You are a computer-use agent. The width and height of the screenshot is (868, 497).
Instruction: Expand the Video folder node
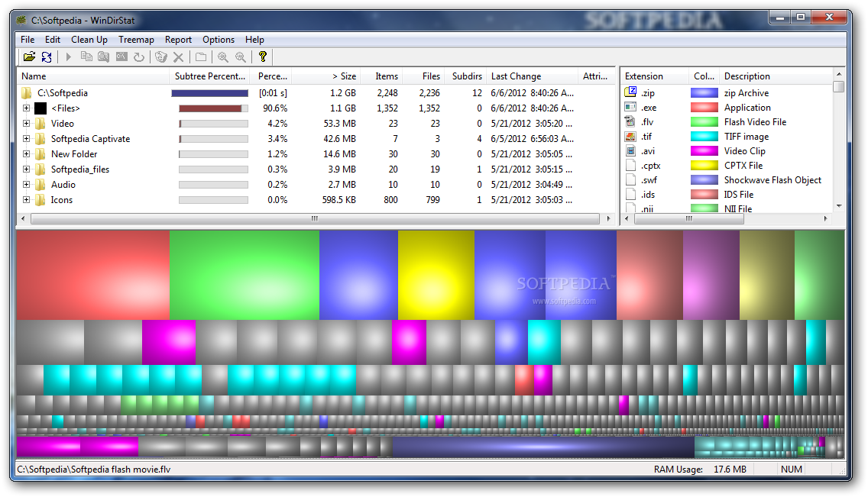click(26, 123)
